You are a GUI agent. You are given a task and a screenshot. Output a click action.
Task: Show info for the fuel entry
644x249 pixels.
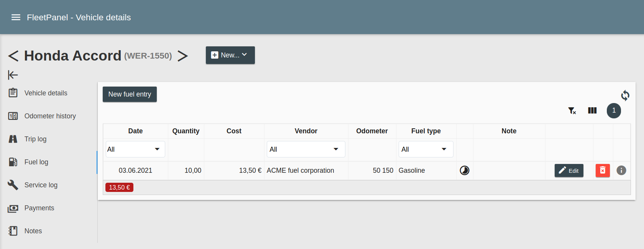pos(621,170)
